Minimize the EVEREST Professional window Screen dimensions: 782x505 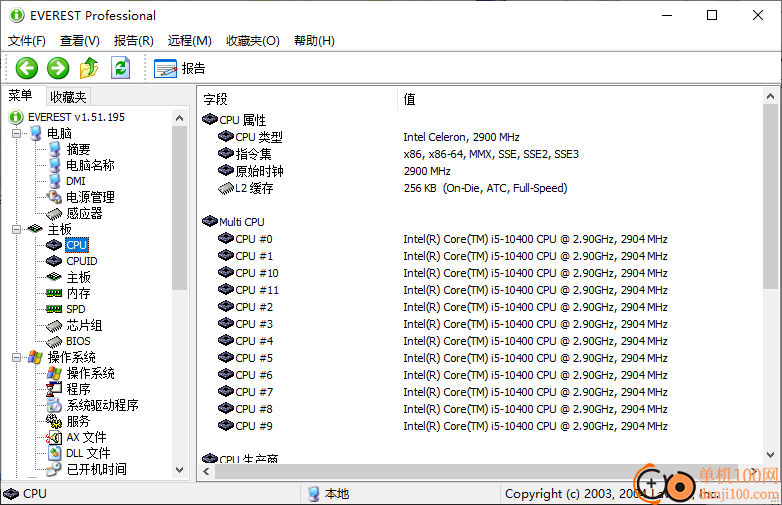point(667,15)
